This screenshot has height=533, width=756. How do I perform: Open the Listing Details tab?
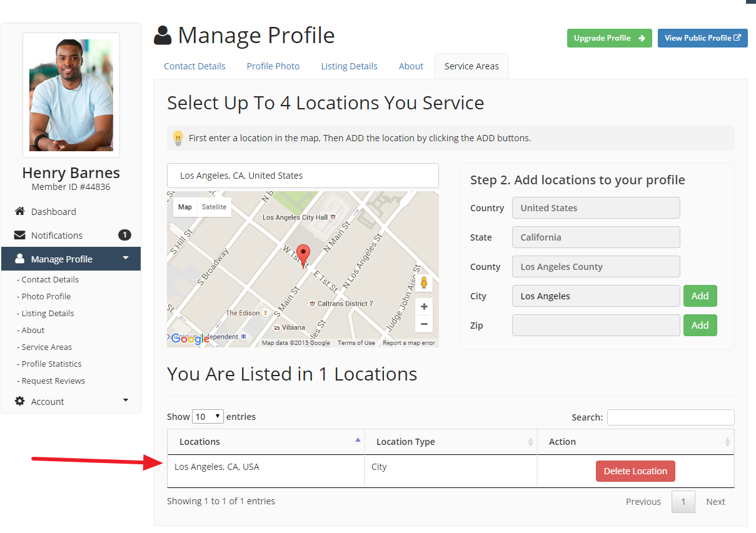349,66
